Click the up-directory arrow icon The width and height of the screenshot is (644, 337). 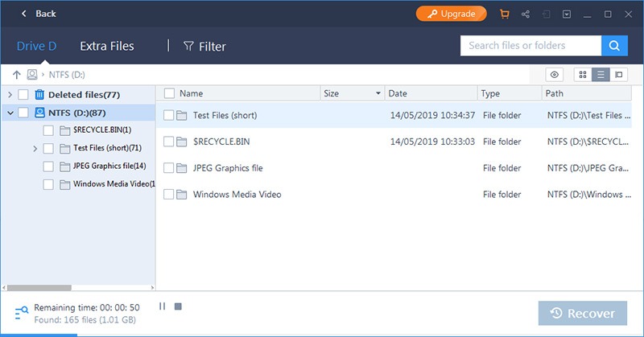coord(16,74)
